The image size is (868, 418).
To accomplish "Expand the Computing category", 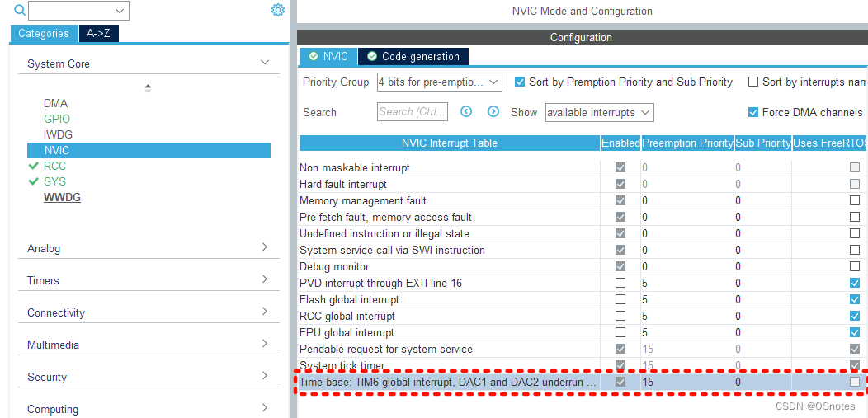I will (x=265, y=408).
